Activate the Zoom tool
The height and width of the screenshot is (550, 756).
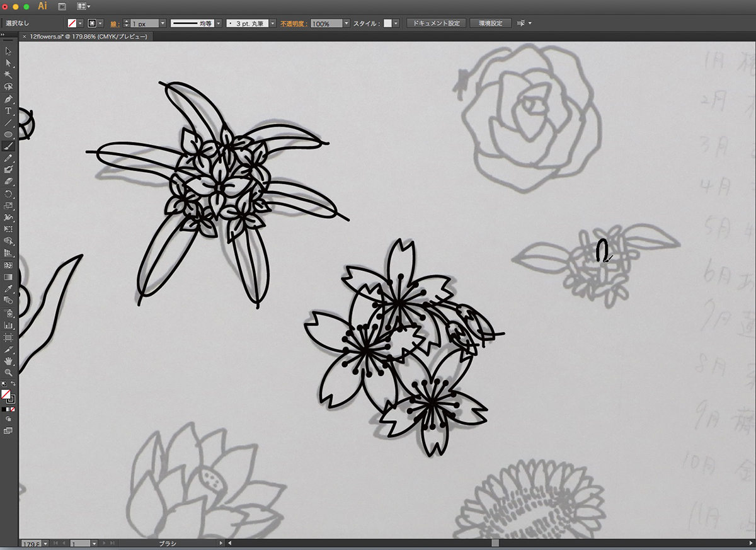8,372
